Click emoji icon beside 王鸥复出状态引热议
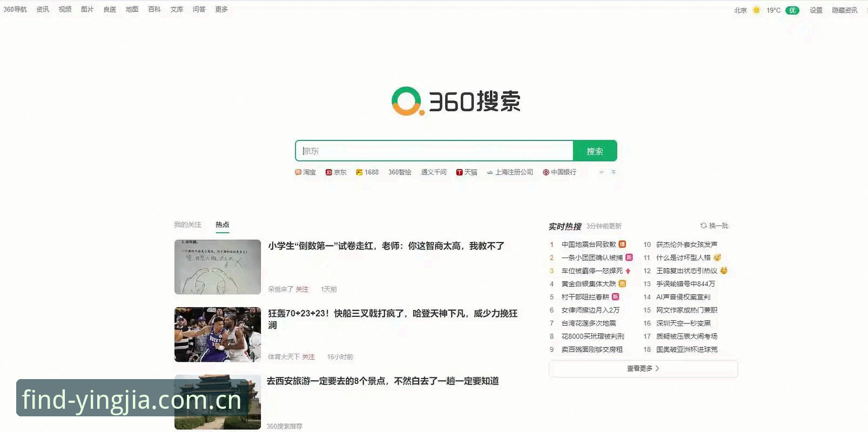The width and height of the screenshot is (868, 432). (724, 271)
